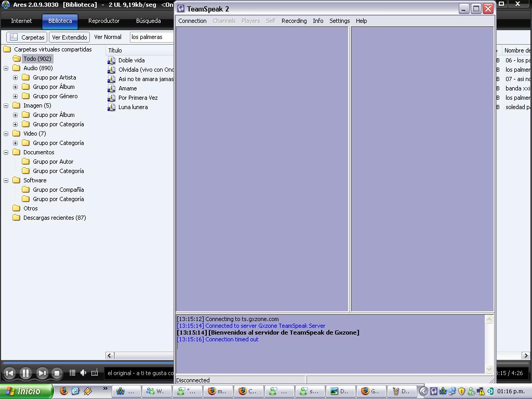Open the 'C..' Firefox taskbar button
Viewport: 532px width, 399px height.
click(x=248, y=391)
